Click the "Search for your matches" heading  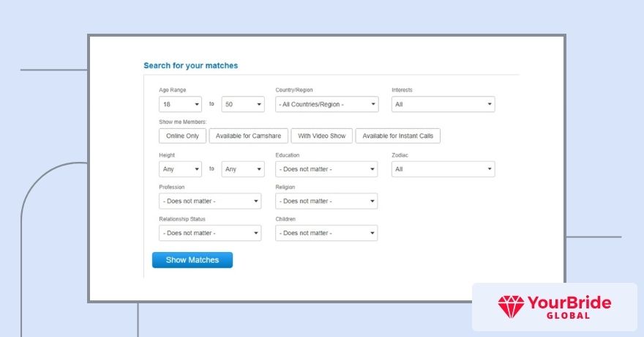[190, 66]
